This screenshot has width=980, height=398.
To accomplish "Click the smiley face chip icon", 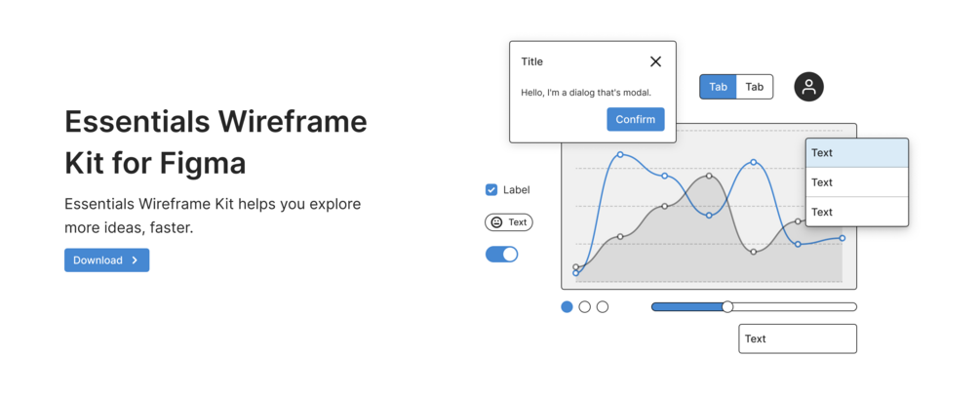I will [496, 222].
